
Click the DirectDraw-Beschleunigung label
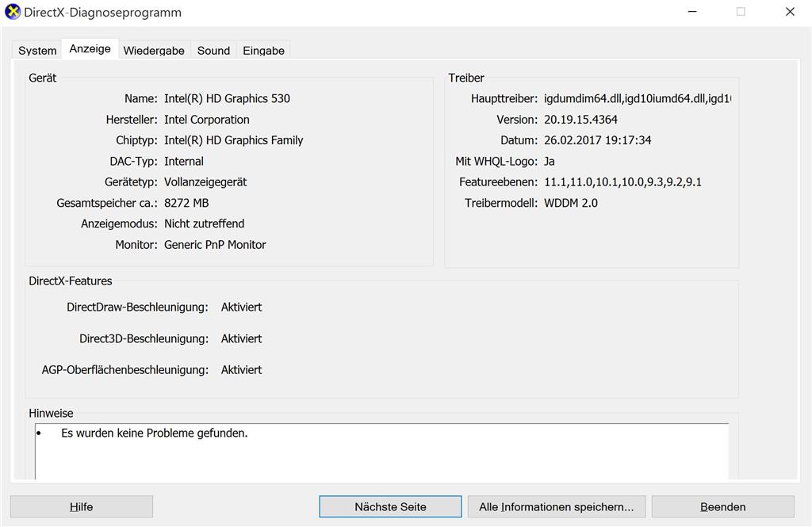click(137, 307)
